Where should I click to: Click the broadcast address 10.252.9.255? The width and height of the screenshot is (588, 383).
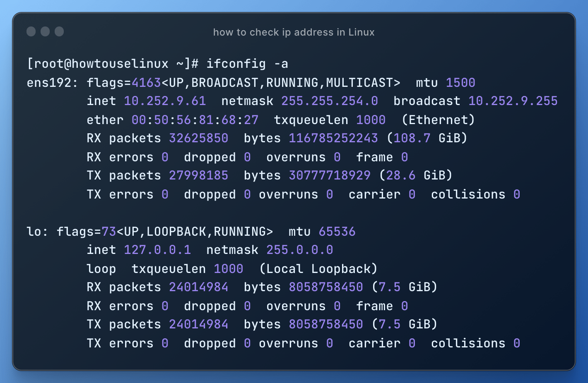[513, 101]
